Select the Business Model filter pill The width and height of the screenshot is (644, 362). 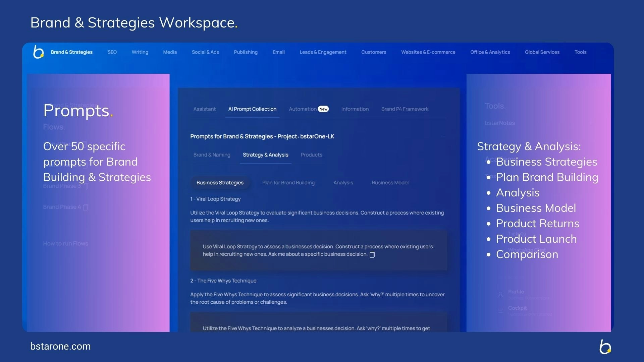390,183
